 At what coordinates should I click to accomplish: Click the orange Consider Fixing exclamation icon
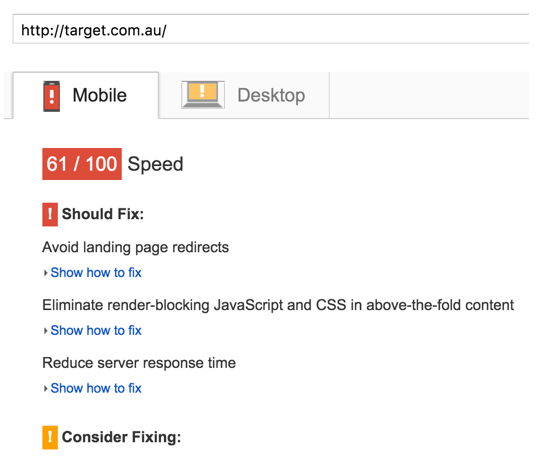pyautogui.click(x=50, y=437)
